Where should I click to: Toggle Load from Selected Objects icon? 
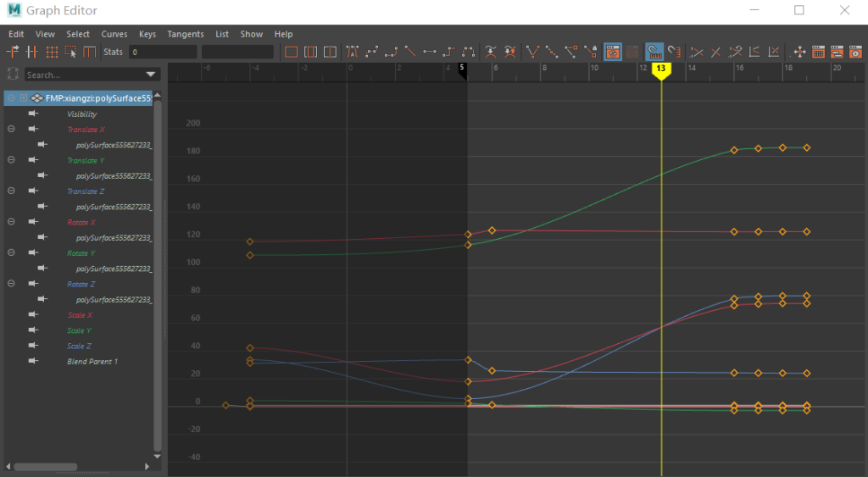632,52
